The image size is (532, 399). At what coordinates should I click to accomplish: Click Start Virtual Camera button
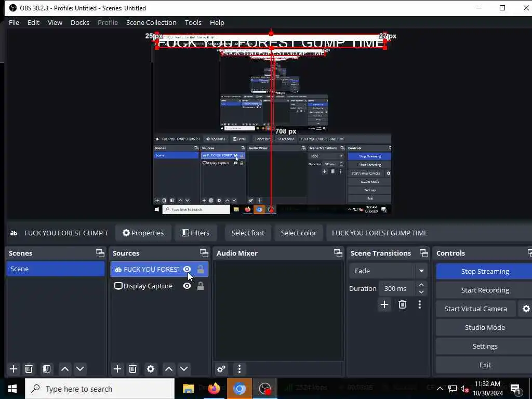476,309
